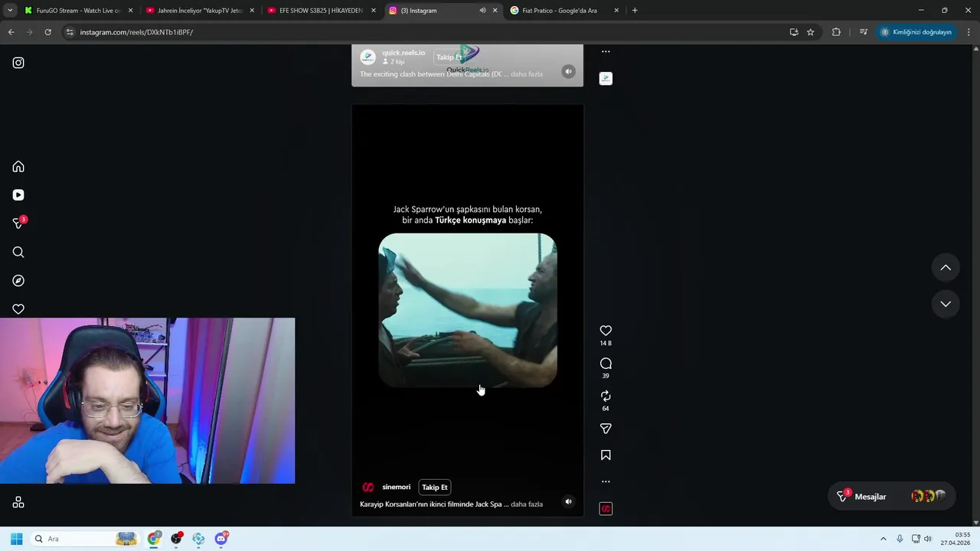Open Mesajlar floating messages button
Image resolution: width=980 pixels, height=551 pixels.
[892, 497]
